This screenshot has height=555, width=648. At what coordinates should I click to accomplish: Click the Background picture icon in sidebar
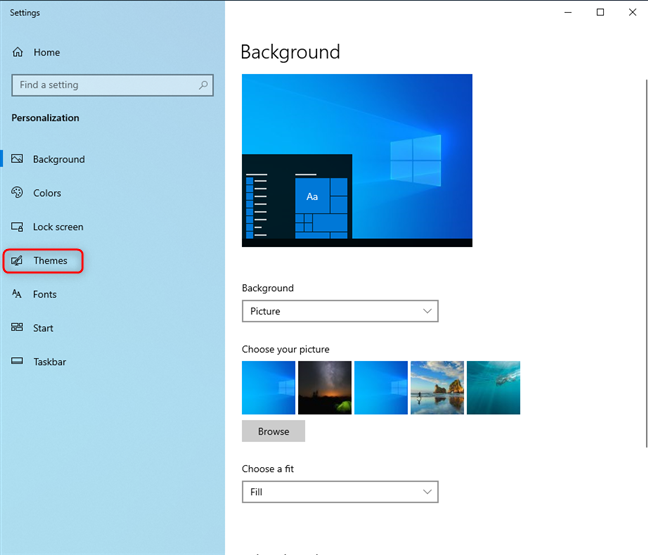(17, 159)
